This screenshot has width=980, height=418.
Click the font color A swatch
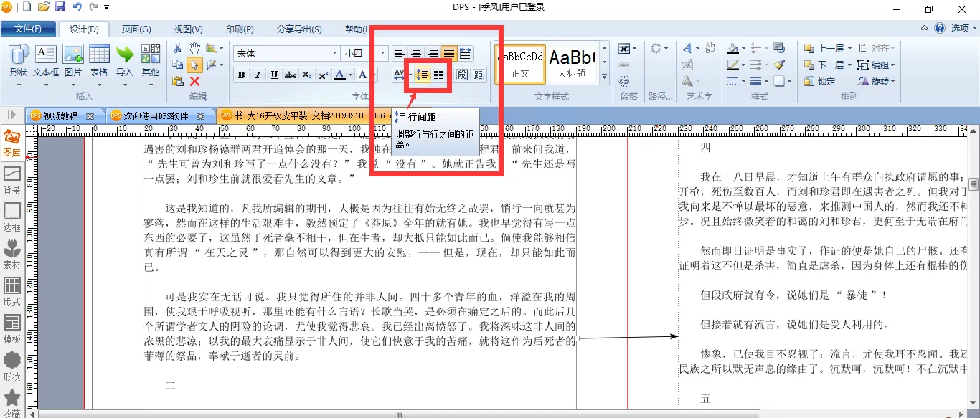[x=339, y=75]
